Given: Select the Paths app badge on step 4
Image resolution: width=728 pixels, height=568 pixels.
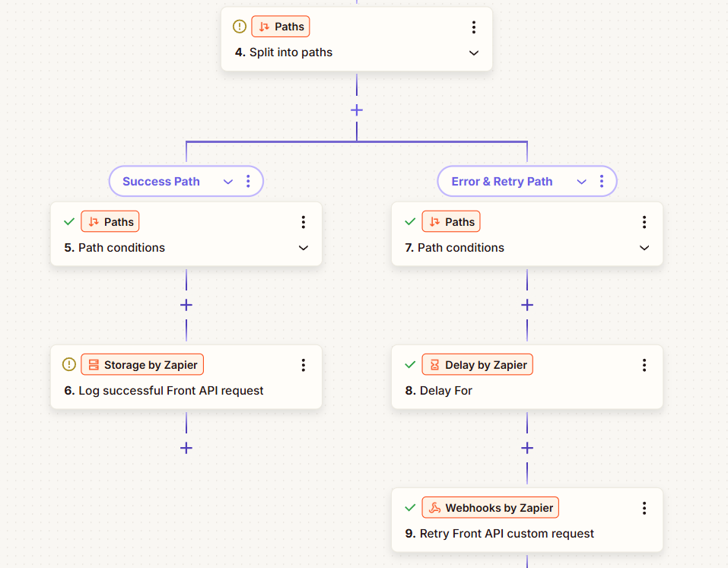Looking at the screenshot, I should [x=281, y=27].
